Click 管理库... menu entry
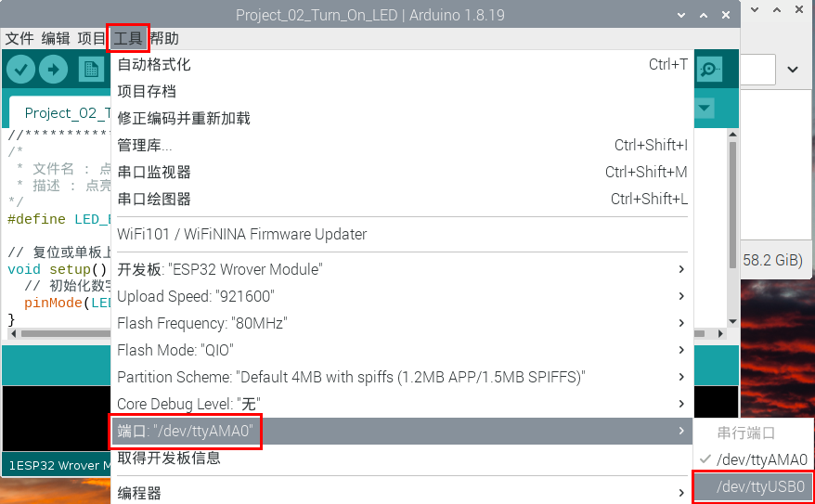815x504 pixels. [145, 145]
